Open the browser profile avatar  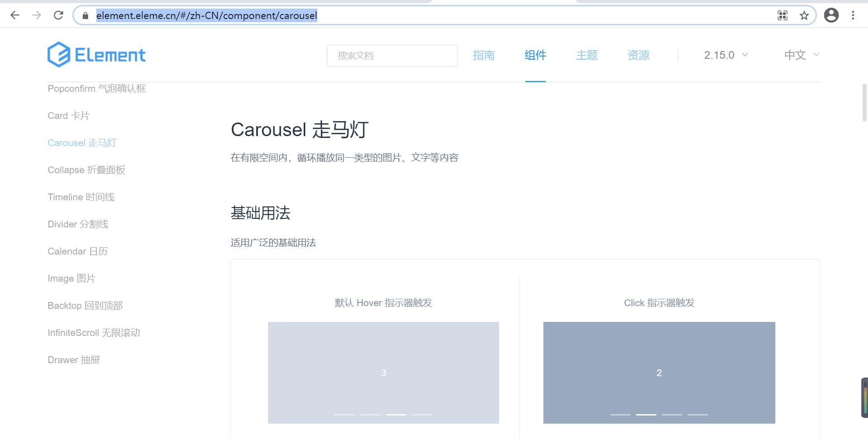832,15
